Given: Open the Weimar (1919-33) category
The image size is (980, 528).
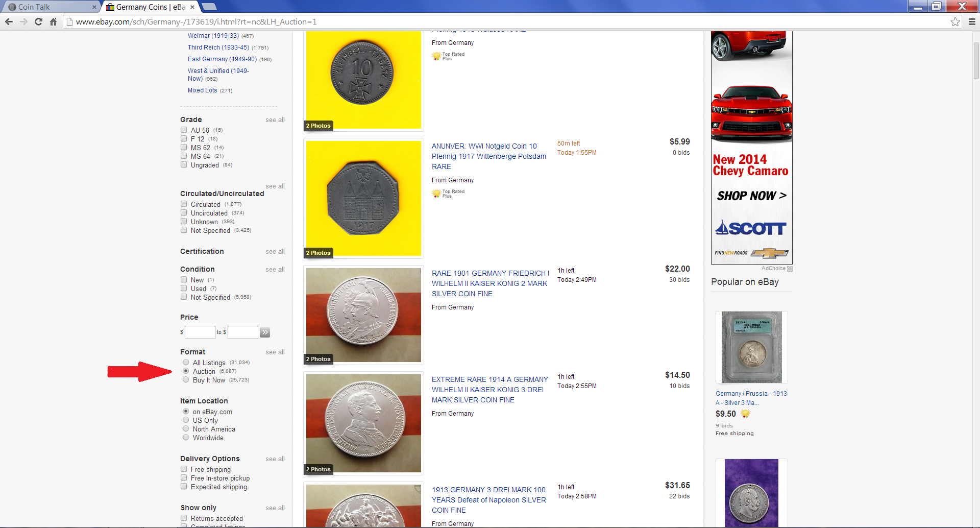Looking at the screenshot, I should point(213,36).
